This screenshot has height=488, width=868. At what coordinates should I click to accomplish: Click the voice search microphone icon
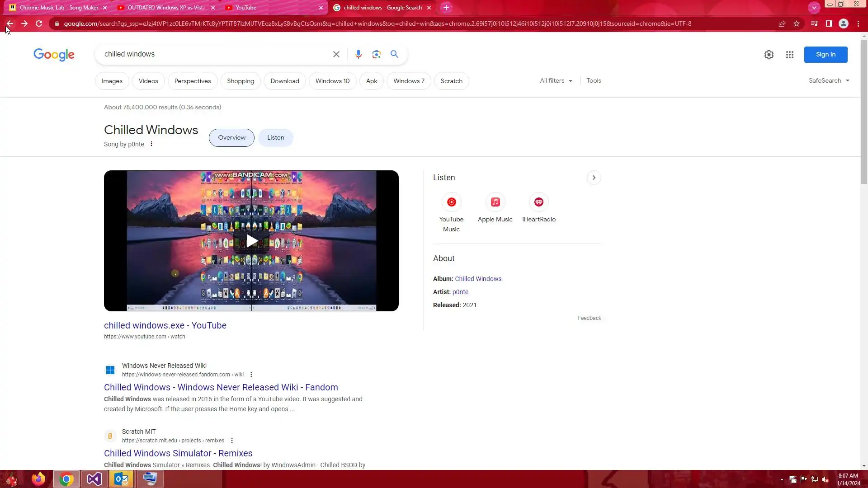click(358, 54)
